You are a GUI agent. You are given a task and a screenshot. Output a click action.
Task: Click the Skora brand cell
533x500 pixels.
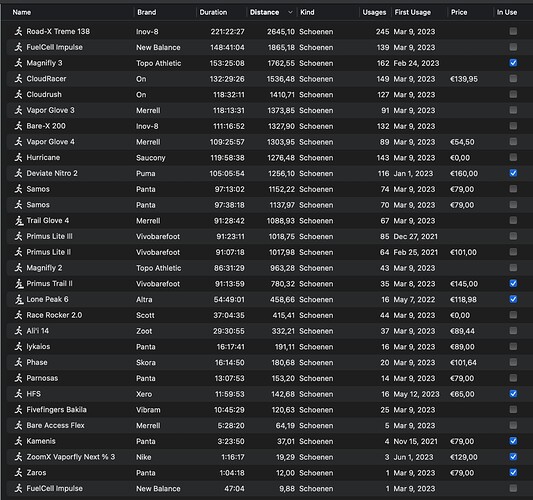tap(146, 363)
